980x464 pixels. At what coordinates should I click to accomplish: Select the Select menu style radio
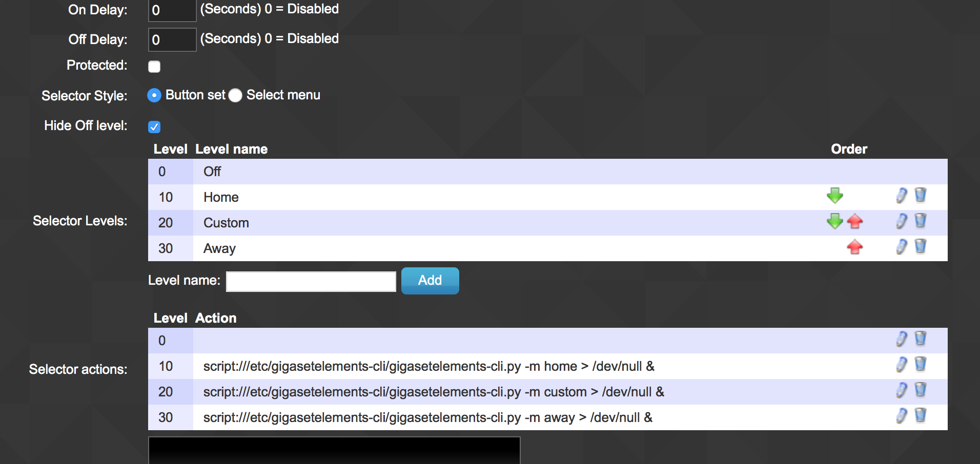click(235, 95)
